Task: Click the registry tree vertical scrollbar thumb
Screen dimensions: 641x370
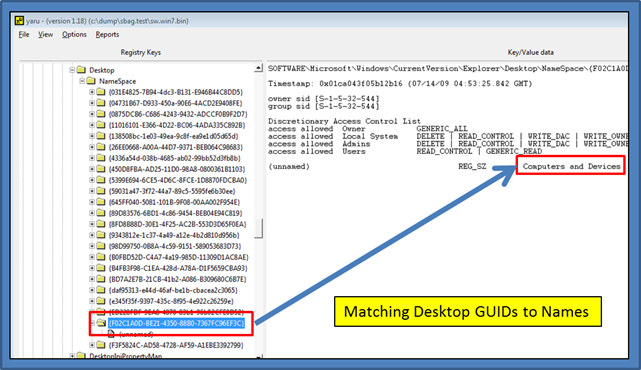Action: [x=258, y=228]
